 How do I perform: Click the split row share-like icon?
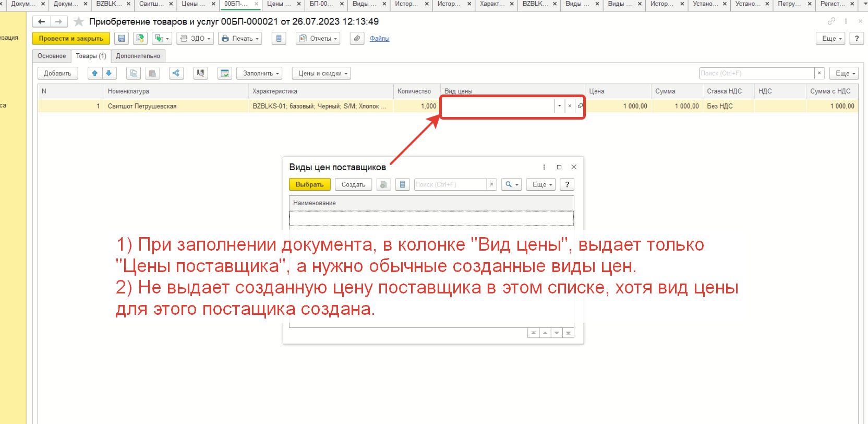(x=176, y=74)
